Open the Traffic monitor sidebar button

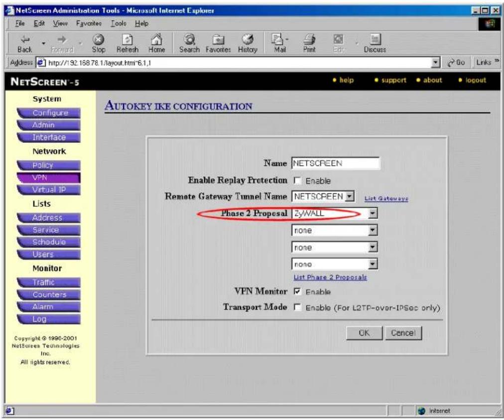(49, 282)
